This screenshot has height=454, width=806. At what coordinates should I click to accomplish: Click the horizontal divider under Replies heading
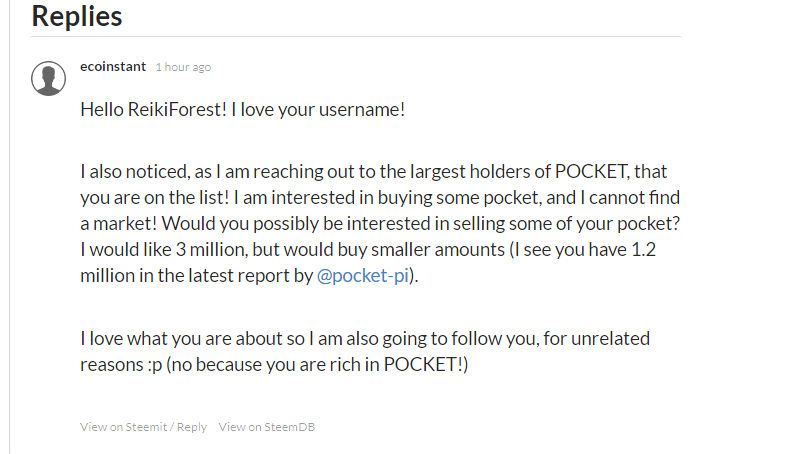click(x=356, y=37)
